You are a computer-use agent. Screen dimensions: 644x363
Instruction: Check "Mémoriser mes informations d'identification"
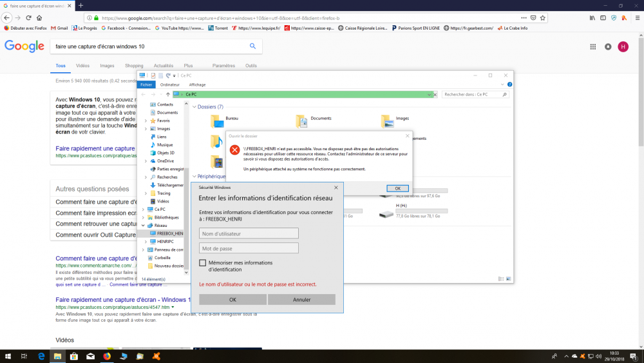(203, 263)
